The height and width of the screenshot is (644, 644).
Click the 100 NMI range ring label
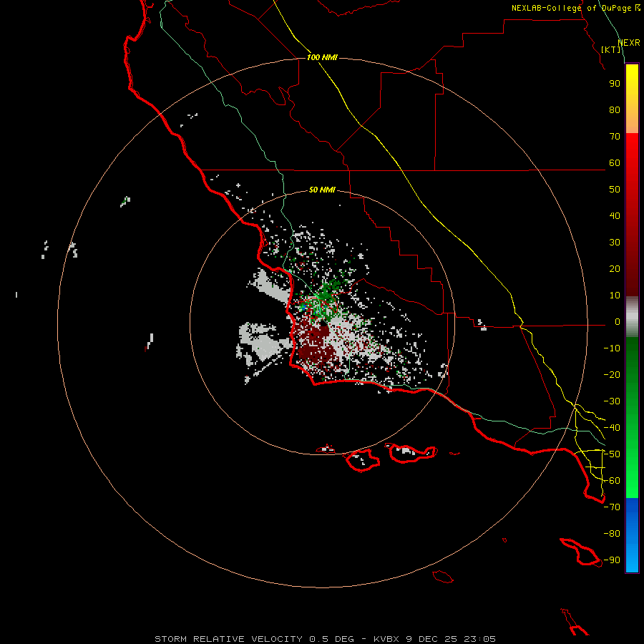(322, 57)
